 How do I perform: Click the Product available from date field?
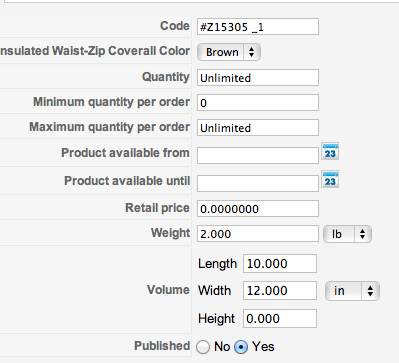point(258,156)
